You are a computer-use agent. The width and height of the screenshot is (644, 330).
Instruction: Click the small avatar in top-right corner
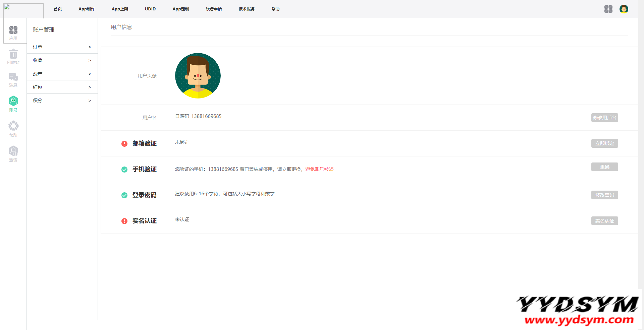tap(624, 9)
